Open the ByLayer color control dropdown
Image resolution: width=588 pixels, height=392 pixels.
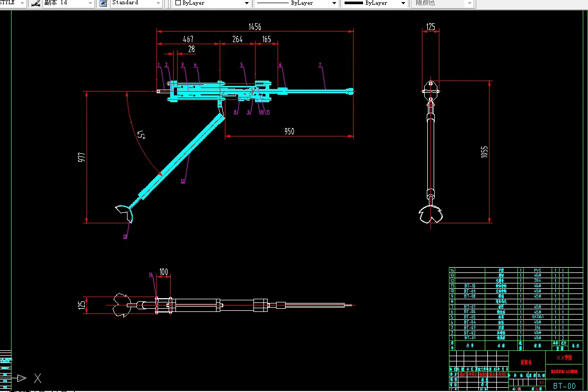(x=247, y=3)
